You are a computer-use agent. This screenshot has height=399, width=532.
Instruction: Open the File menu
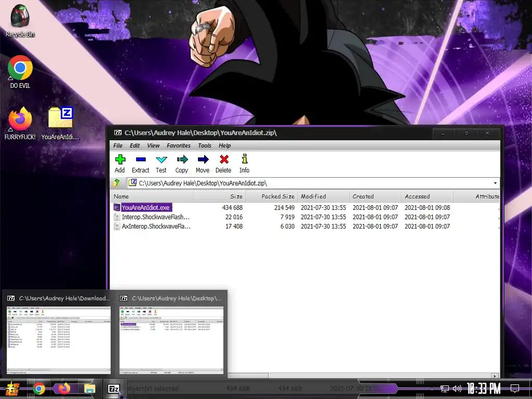[118, 145]
